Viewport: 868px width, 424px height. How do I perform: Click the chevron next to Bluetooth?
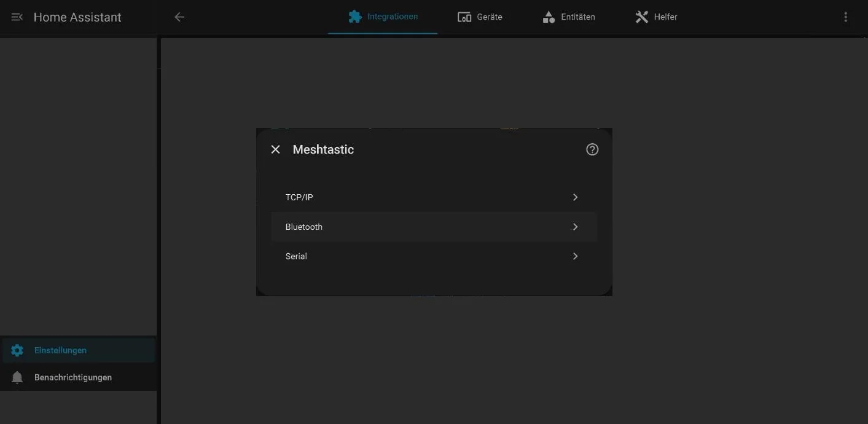point(576,227)
